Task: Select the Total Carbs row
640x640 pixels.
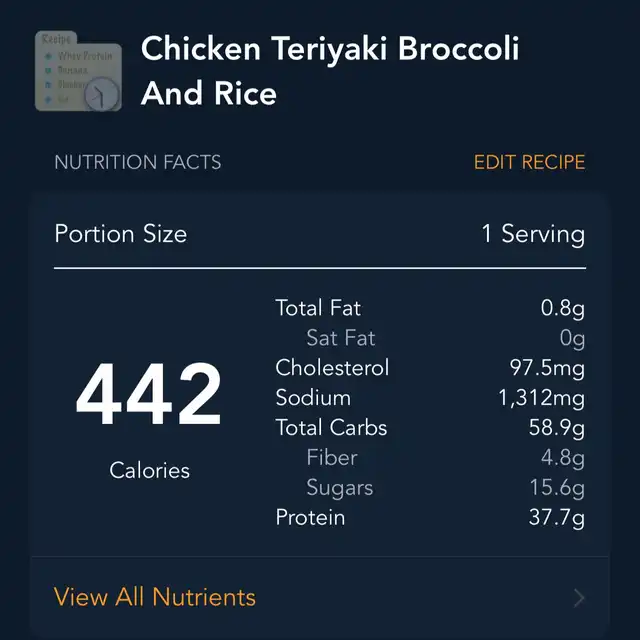Action: point(331,428)
